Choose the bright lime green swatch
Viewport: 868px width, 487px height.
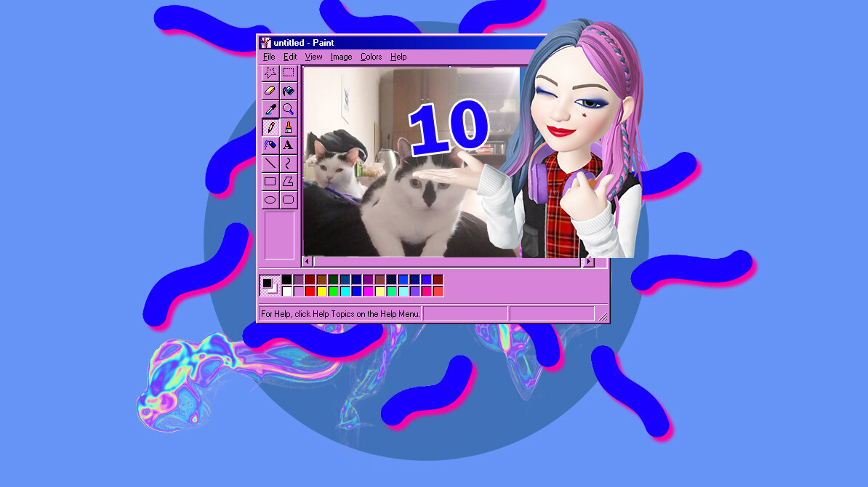tap(333, 291)
